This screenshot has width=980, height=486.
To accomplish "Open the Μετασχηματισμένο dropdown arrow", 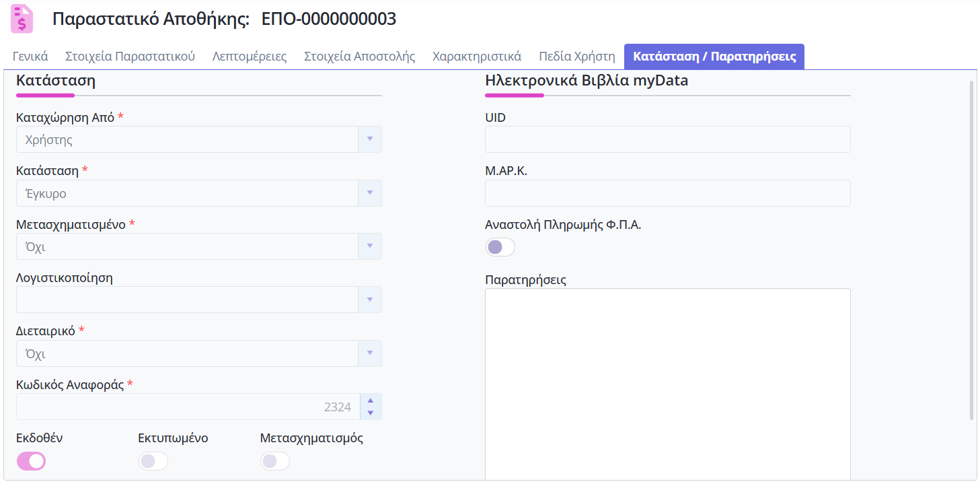I will click(x=369, y=246).
